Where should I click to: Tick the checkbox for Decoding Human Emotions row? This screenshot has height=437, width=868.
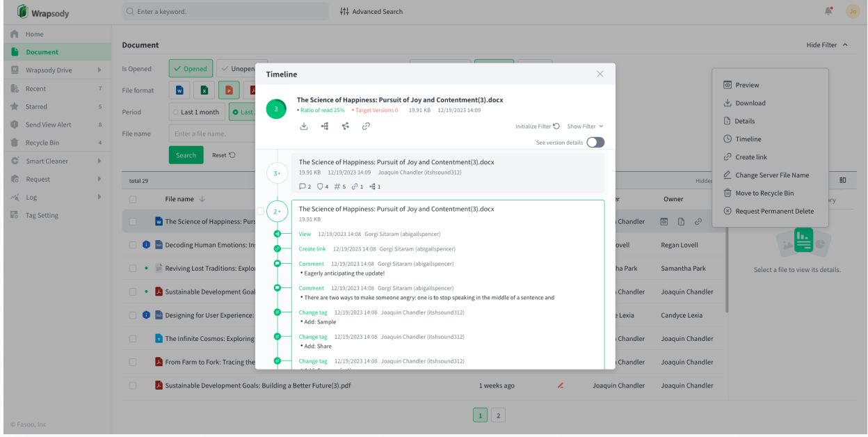[133, 245]
